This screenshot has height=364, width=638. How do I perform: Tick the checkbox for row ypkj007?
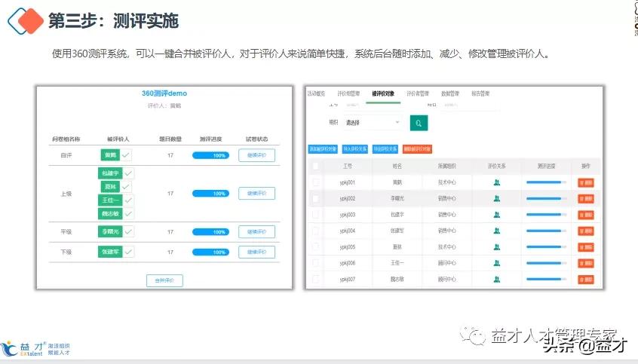[x=315, y=280]
